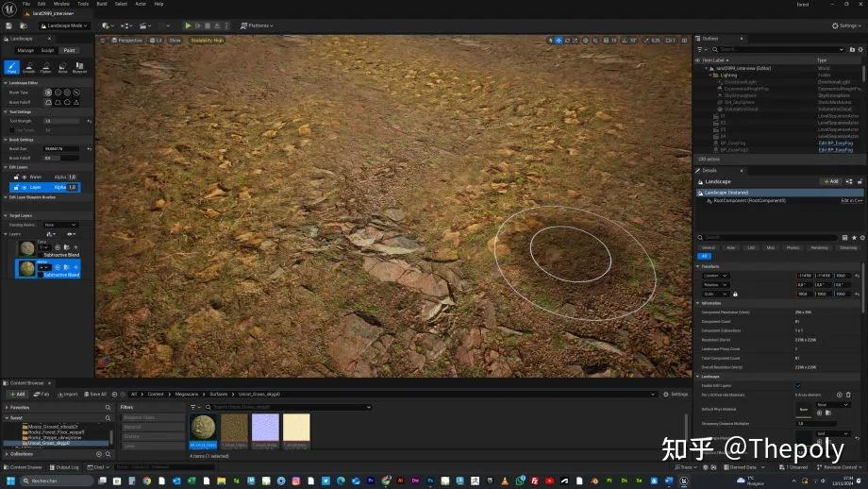Pick the Smooth brush falloff icon

(x=48, y=103)
